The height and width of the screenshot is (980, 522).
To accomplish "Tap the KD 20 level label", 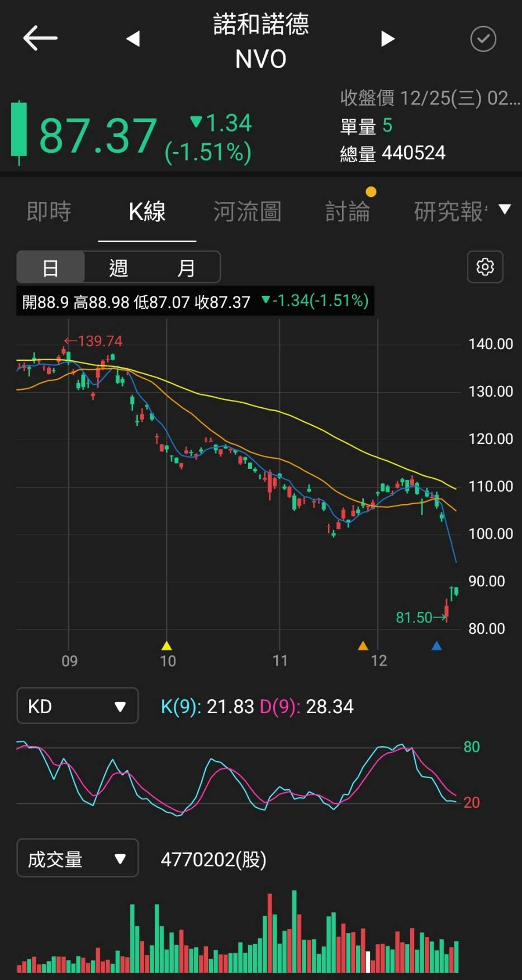I will (x=472, y=802).
